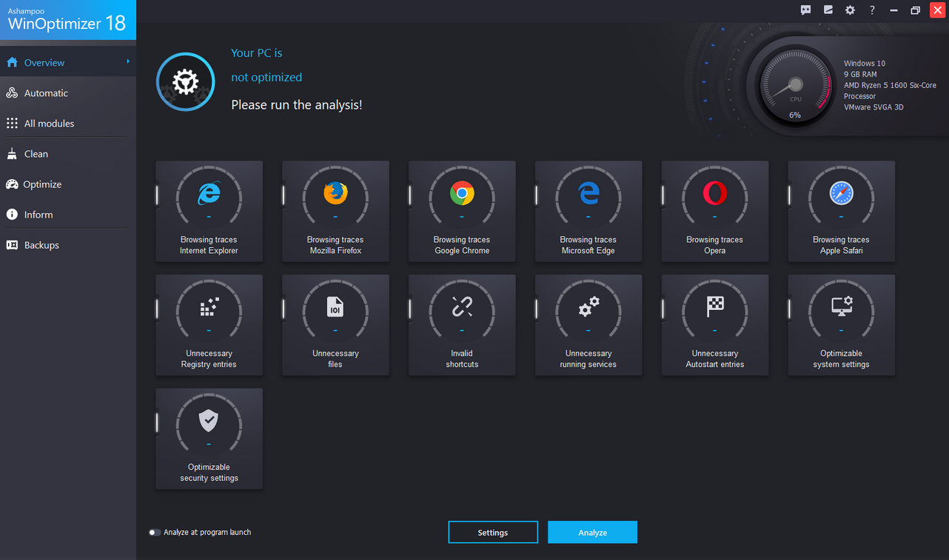The height and width of the screenshot is (560, 949).
Task: Click the Unnecessary files document icon
Action: (x=335, y=307)
